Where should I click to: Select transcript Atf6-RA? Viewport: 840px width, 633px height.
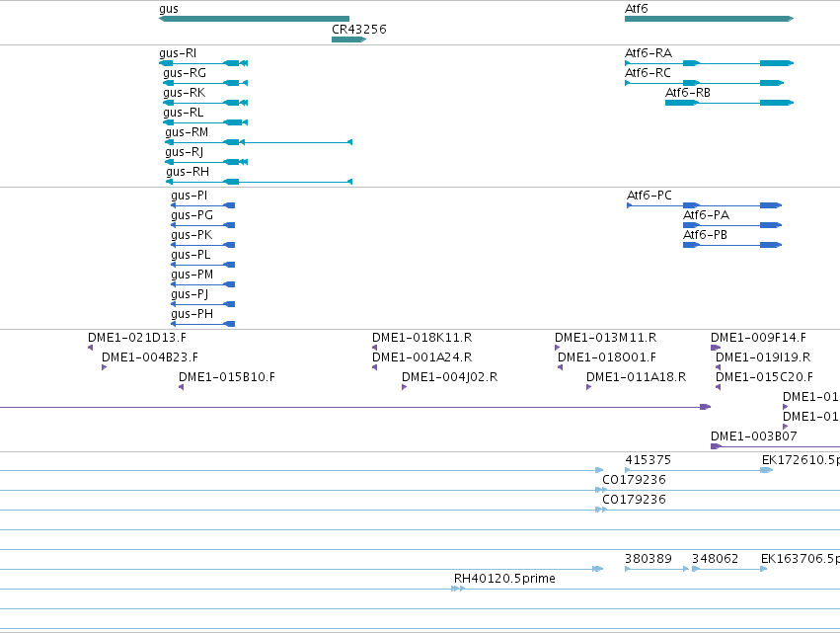pos(709,63)
